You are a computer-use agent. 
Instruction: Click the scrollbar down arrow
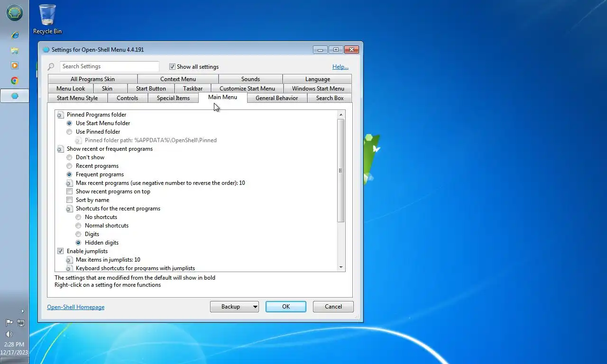pyautogui.click(x=340, y=267)
